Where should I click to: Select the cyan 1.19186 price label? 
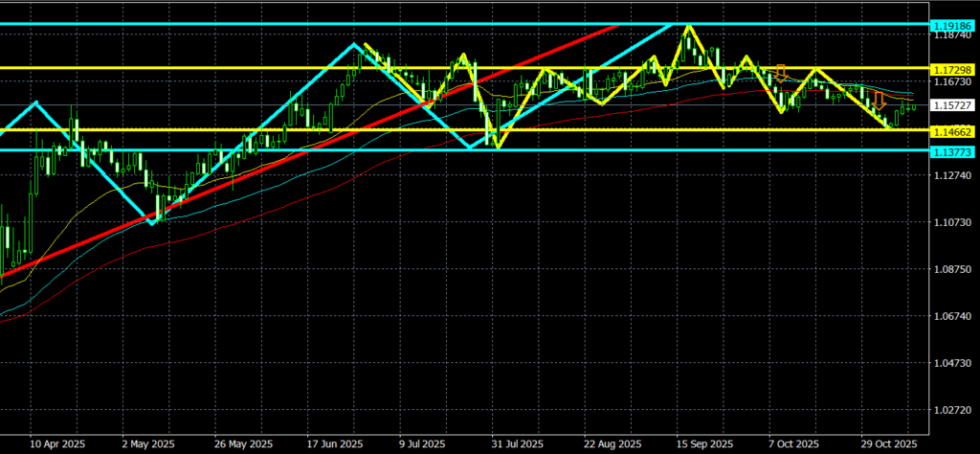tap(952, 23)
